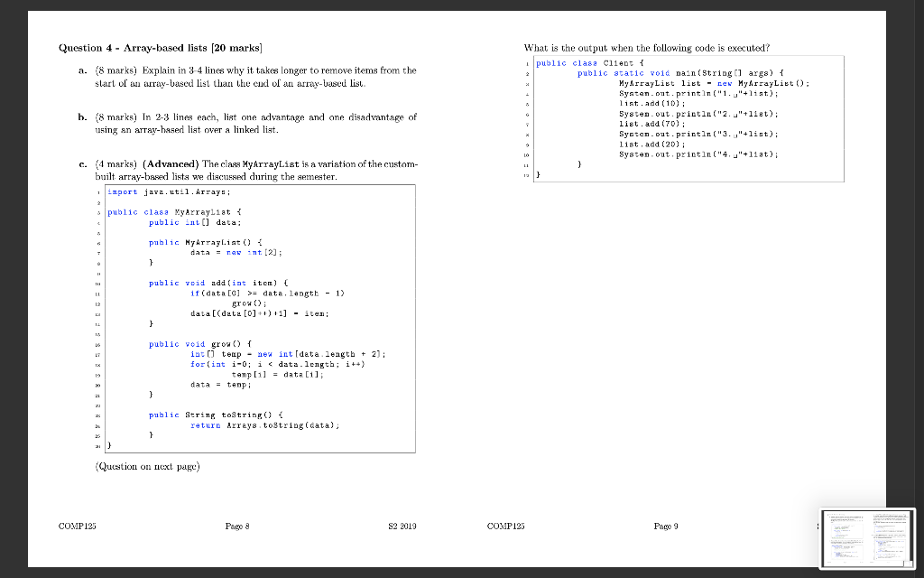Screen dimensions: 924x578
Task: Click the 'grow();' call inside add method
Action: [x=249, y=303]
